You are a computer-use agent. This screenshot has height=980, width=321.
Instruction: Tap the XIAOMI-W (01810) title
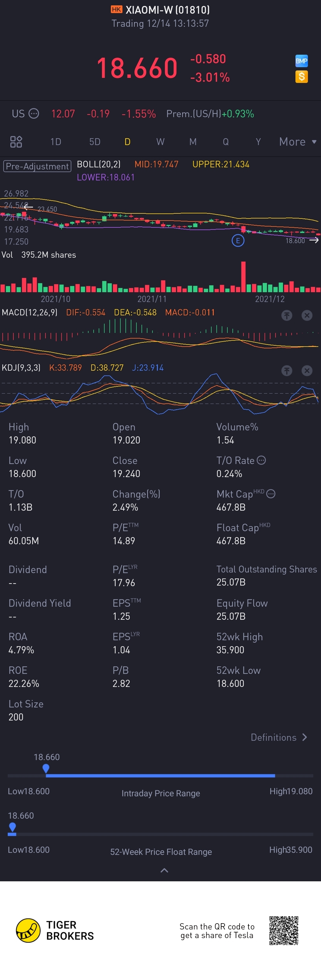tap(167, 10)
